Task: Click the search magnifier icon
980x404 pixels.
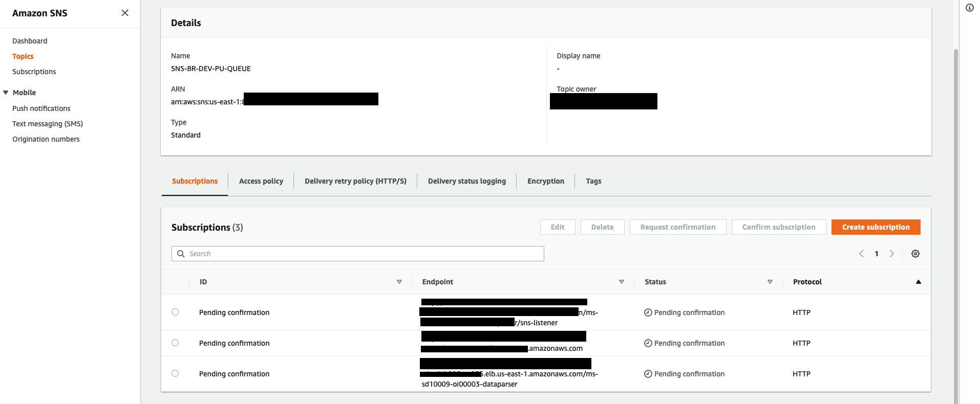Action: [181, 254]
